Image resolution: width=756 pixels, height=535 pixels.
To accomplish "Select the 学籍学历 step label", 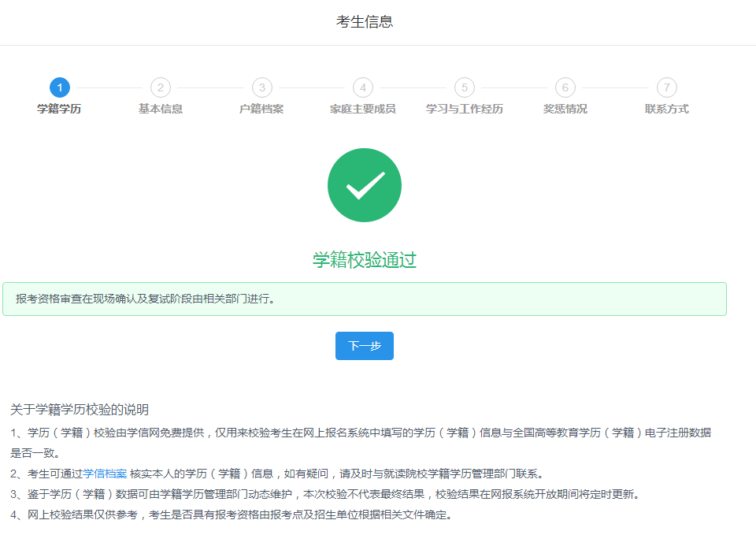I will pyautogui.click(x=59, y=109).
